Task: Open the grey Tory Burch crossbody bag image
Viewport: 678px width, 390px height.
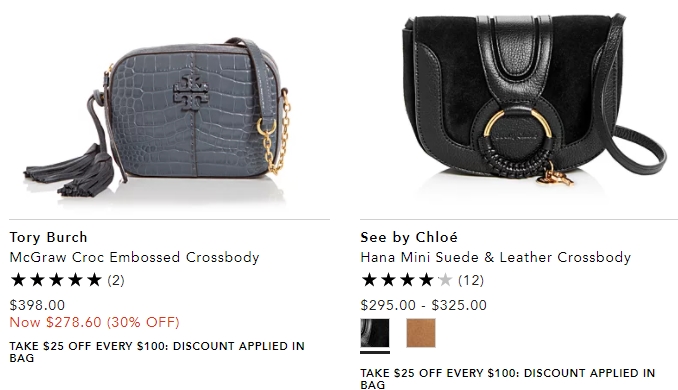Action: click(158, 118)
